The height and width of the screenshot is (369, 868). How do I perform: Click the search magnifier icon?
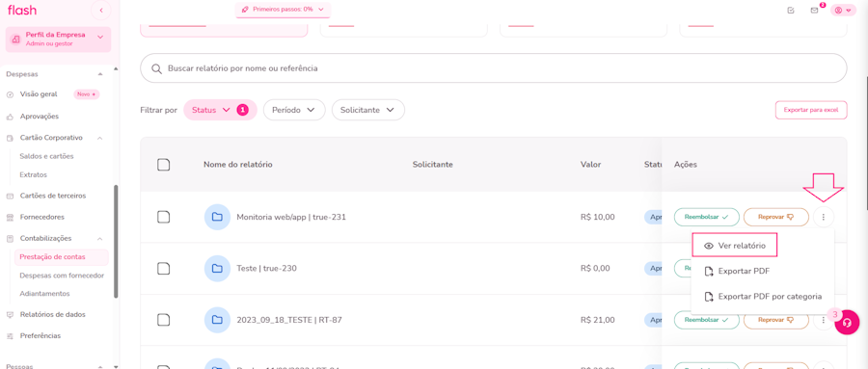point(155,68)
